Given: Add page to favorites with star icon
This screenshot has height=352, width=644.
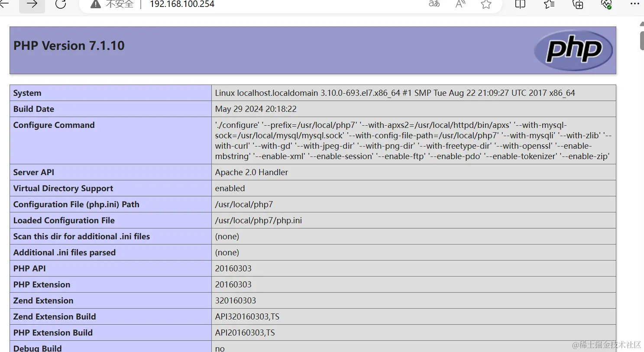Looking at the screenshot, I should pyautogui.click(x=486, y=4).
